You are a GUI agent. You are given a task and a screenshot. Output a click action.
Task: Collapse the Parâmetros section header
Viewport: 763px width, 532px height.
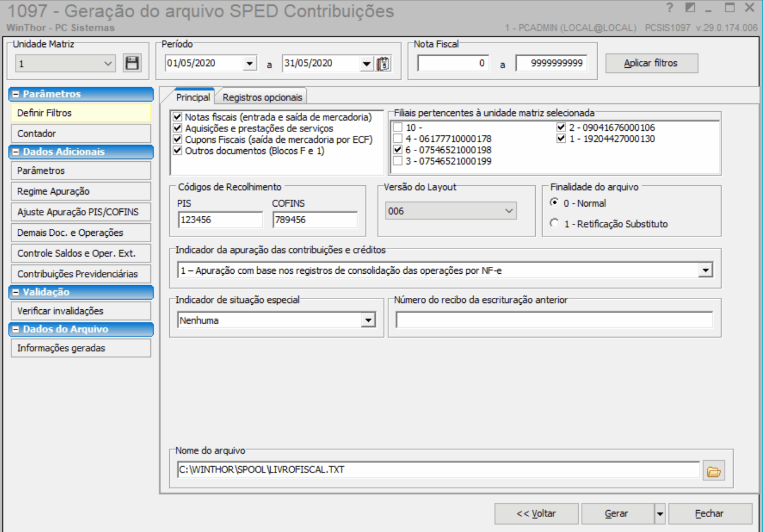(x=81, y=94)
